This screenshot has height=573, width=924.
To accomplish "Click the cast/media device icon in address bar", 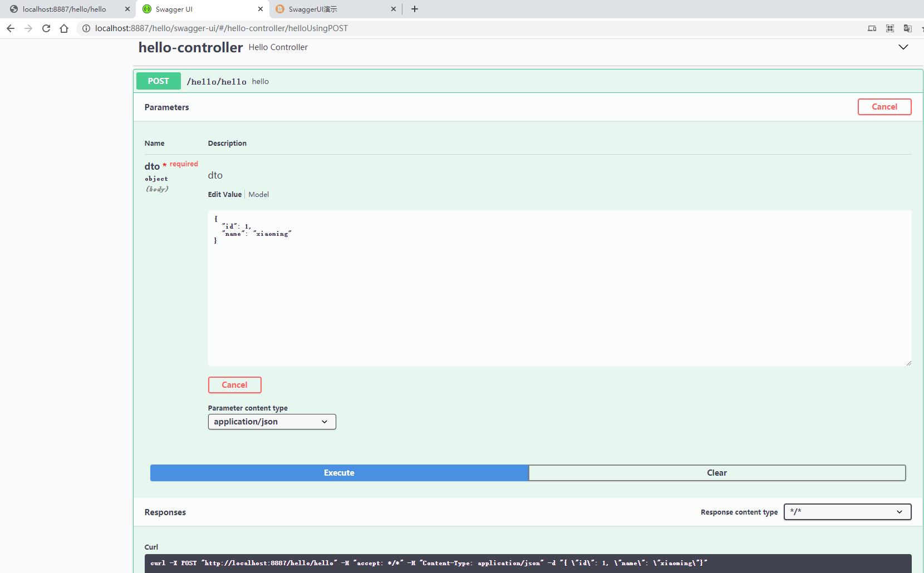I will point(872,28).
